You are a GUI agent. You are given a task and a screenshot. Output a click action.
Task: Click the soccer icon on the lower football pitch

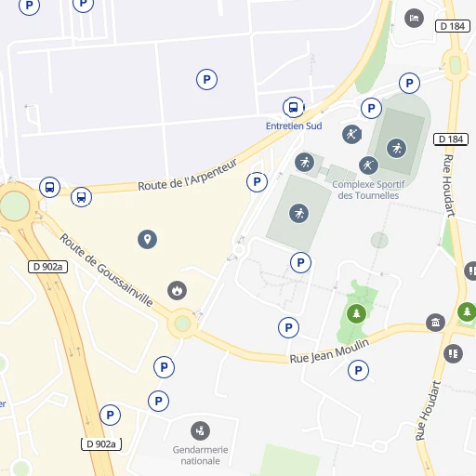click(298, 213)
